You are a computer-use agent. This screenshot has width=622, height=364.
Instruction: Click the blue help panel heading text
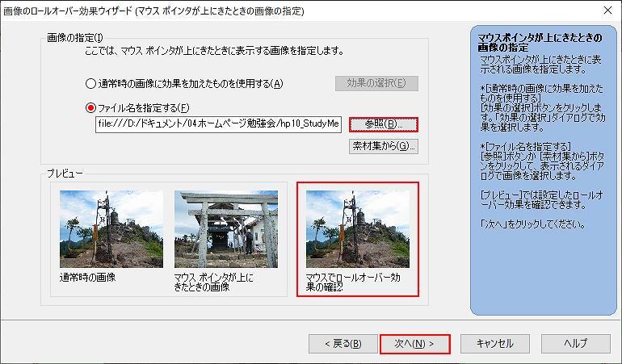(540, 43)
